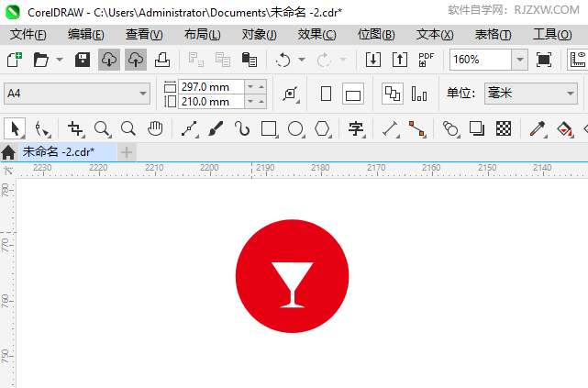Select the Color eyedropper tool
588x388 pixels.
point(538,129)
